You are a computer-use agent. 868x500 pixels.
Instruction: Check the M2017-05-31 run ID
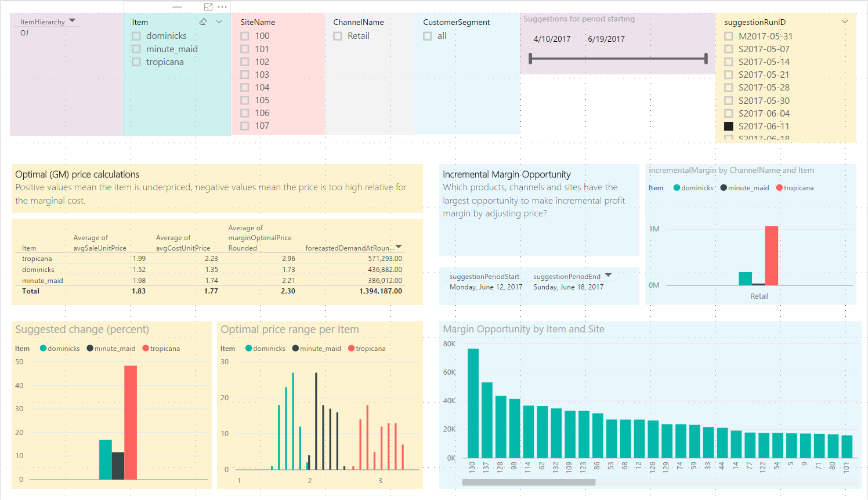[x=729, y=37]
